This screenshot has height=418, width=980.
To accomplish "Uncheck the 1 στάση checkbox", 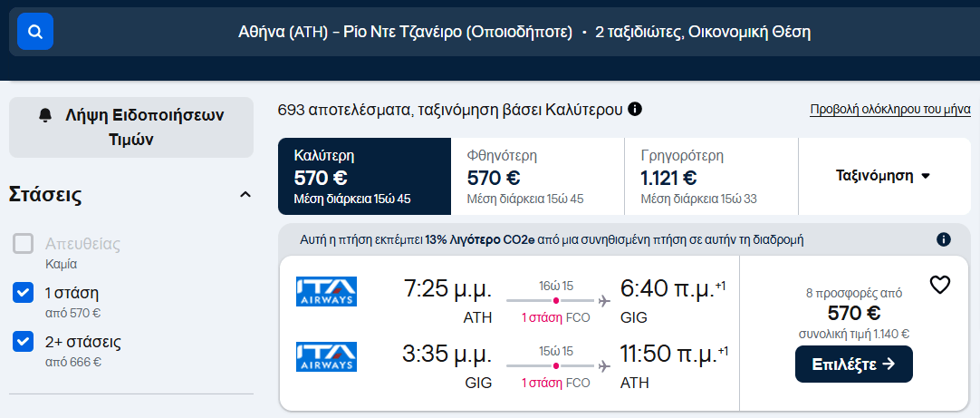I will pyautogui.click(x=24, y=293).
